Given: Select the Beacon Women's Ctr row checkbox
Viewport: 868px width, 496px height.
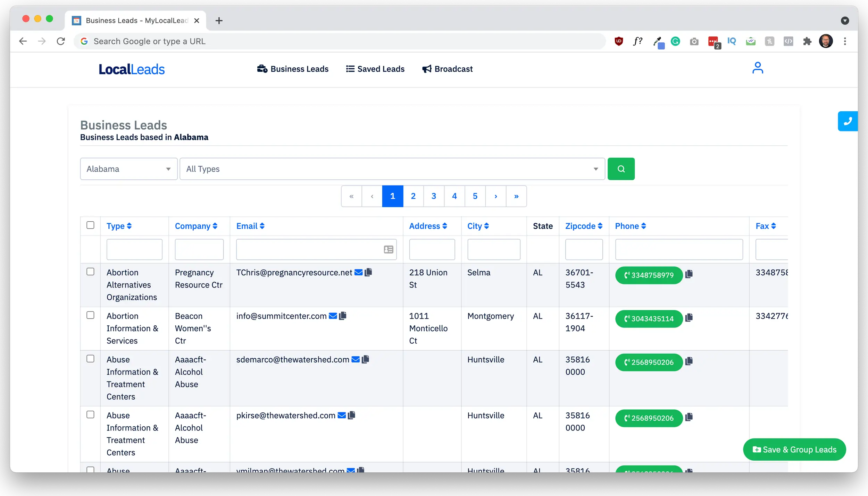Looking at the screenshot, I should click(90, 315).
